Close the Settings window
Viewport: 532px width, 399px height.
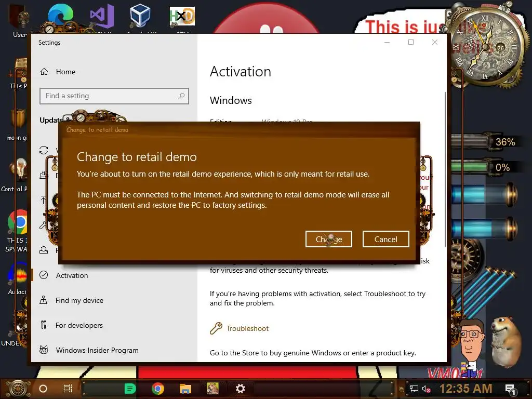(x=435, y=42)
